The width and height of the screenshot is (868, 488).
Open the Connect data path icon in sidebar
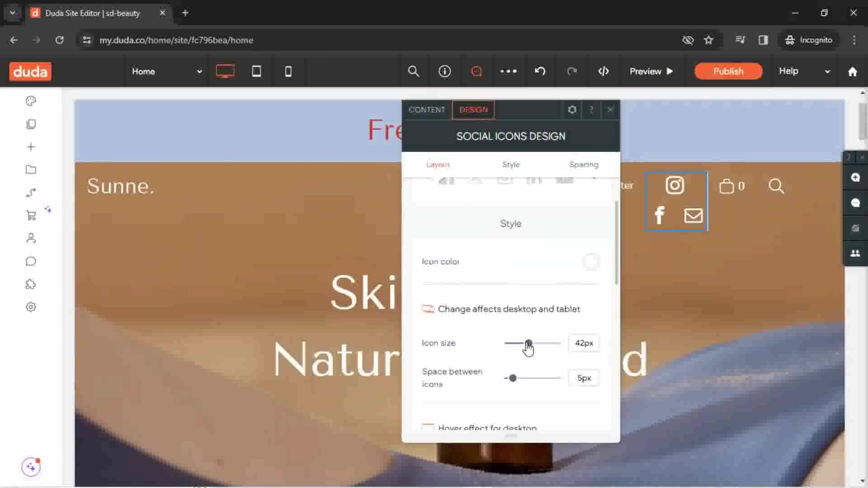pyautogui.click(x=31, y=192)
